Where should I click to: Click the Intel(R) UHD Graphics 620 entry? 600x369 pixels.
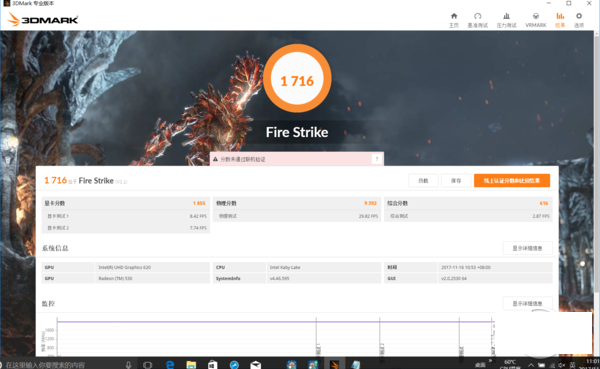coord(125,268)
